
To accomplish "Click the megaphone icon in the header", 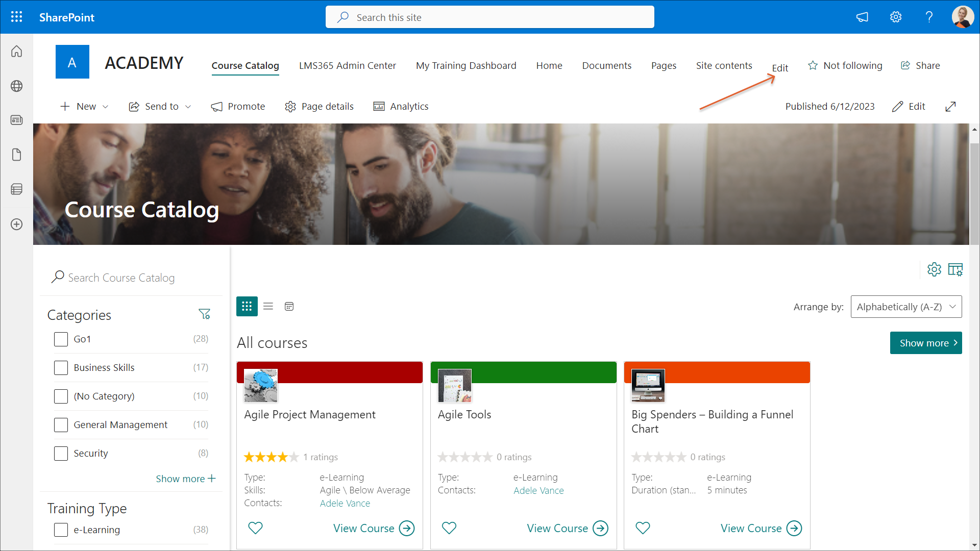I will [x=862, y=17].
